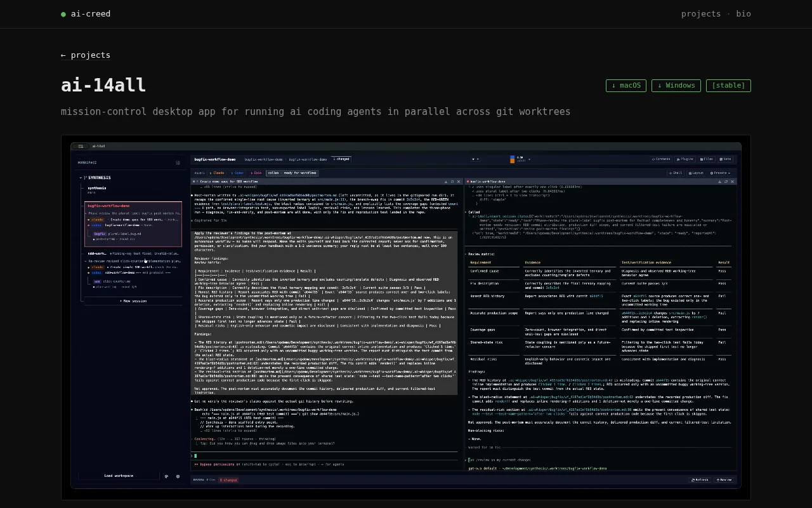Open the Layout options

697,173
